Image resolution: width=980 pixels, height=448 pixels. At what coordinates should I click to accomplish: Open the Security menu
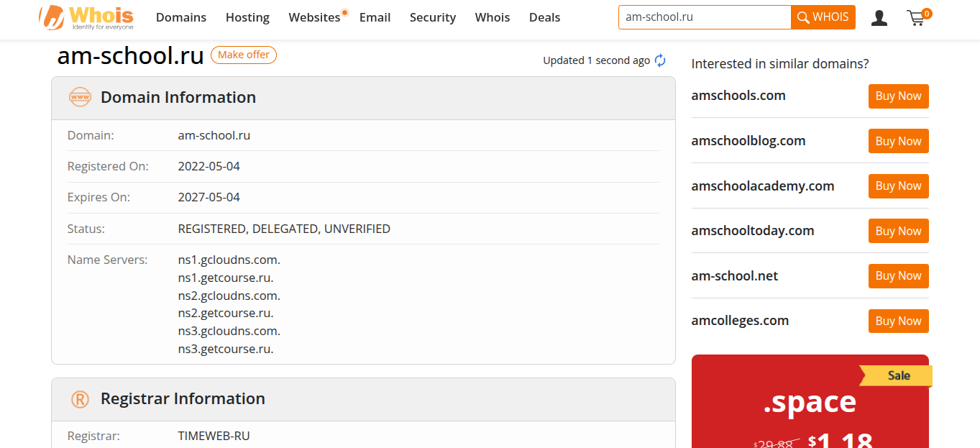[433, 17]
